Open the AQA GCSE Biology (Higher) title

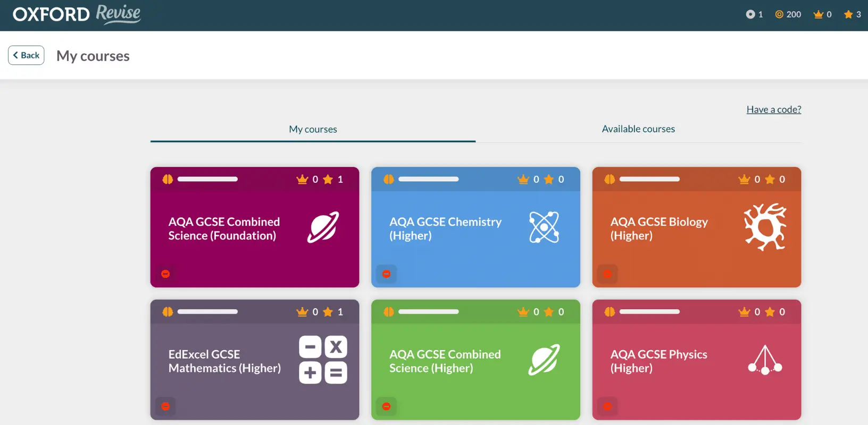pyautogui.click(x=659, y=228)
